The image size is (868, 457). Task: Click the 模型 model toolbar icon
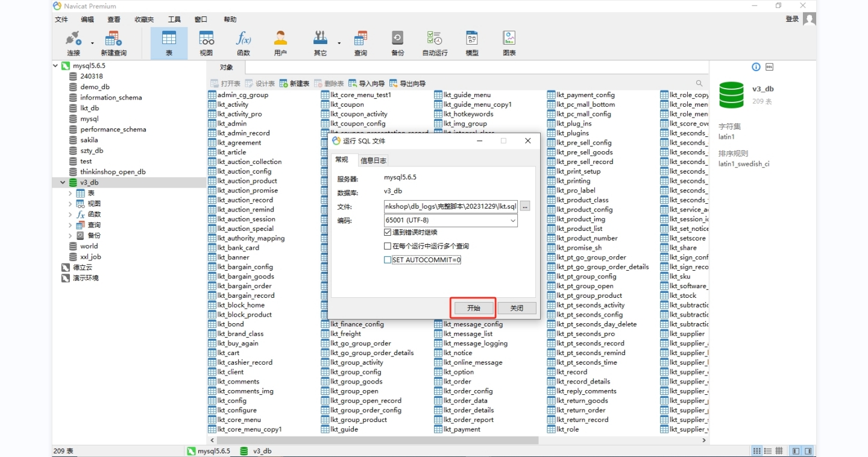pyautogui.click(x=472, y=43)
